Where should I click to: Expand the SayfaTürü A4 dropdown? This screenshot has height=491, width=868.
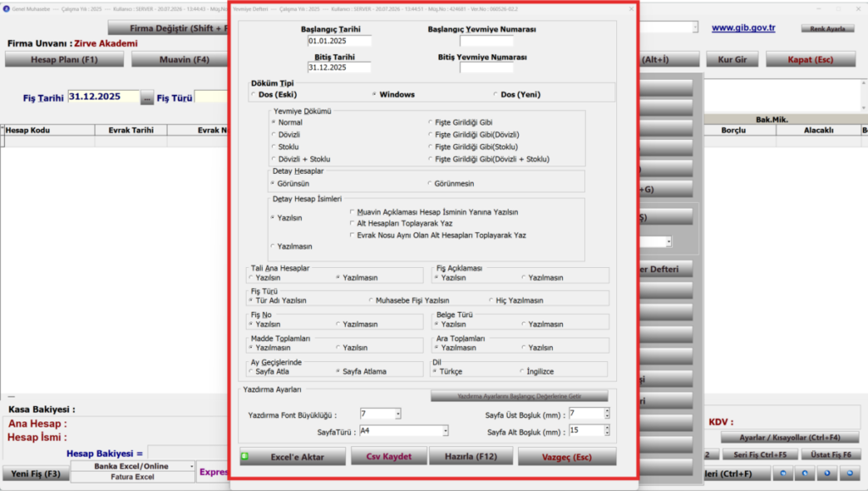click(445, 431)
